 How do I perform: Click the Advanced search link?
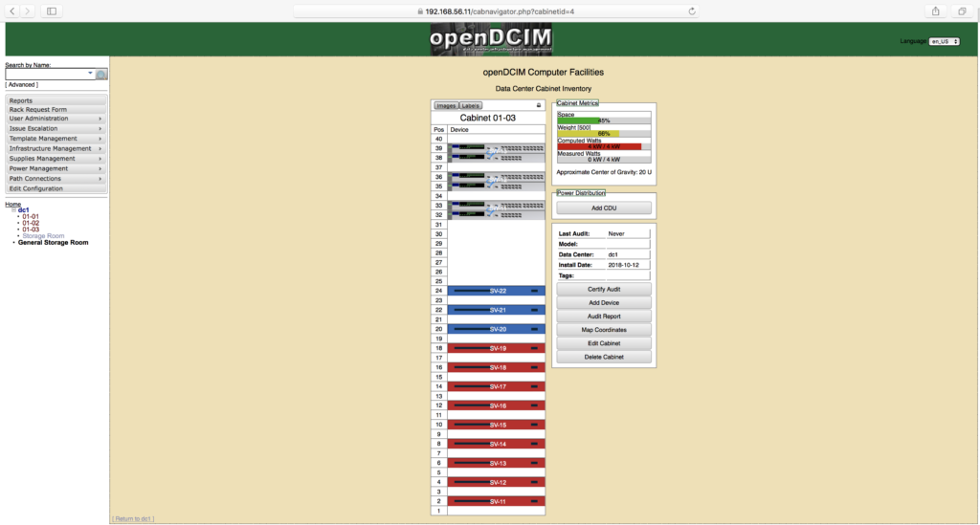click(22, 85)
